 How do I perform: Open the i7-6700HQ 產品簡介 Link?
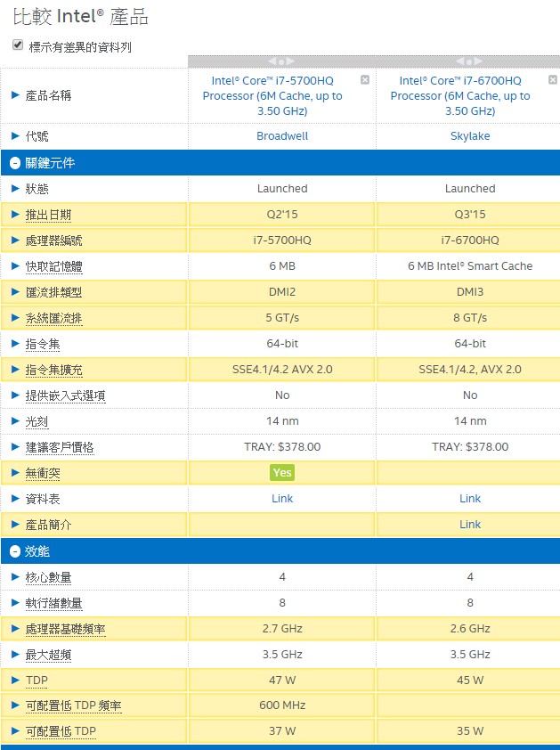pos(470,525)
